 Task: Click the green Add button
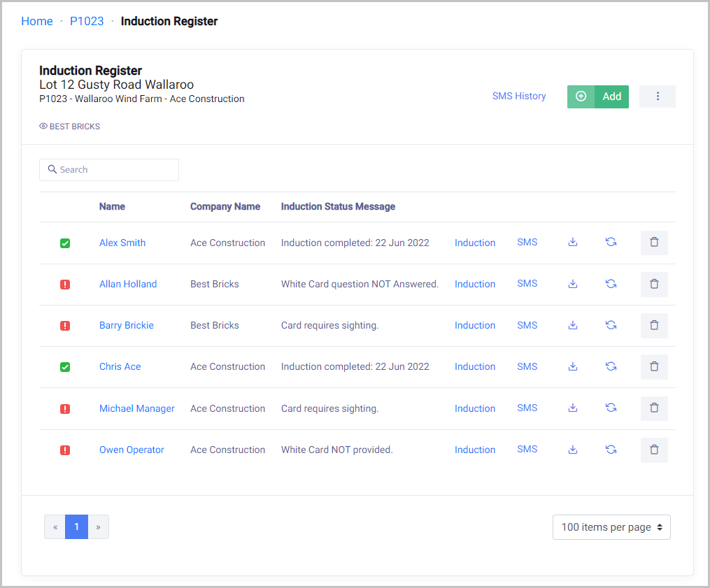[x=598, y=96]
